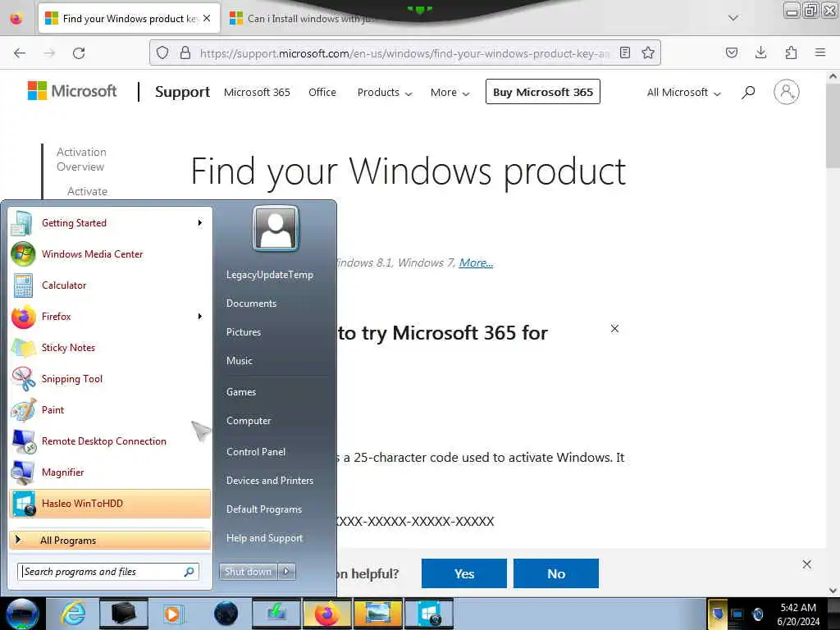Open Documents from Start menu

[x=251, y=304]
